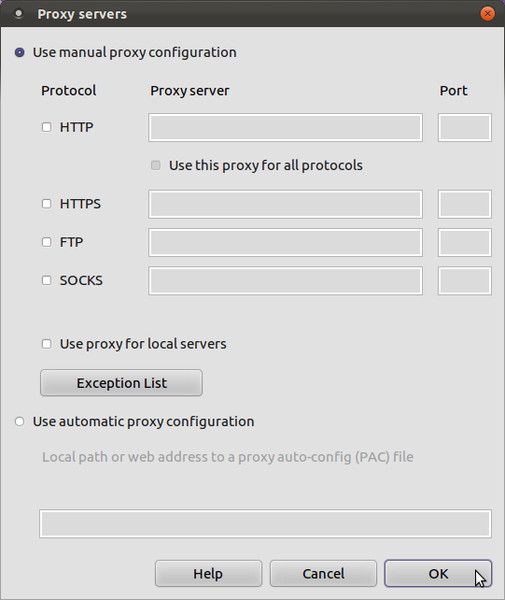Check the SOCKS protocol checkbox
The image size is (505, 600).
pyautogui.click(x=46, y=280)
